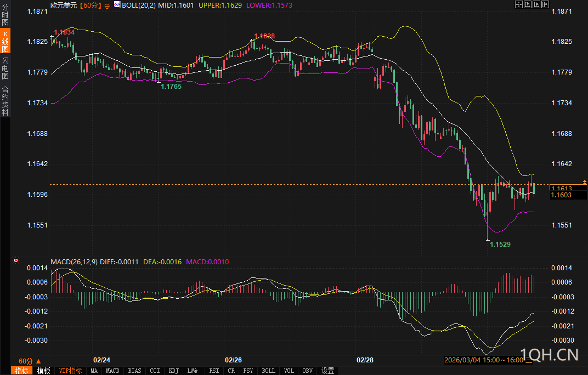Enable the VOL indicator
This screenshot has width=588, height=375.
click(288, 371)
